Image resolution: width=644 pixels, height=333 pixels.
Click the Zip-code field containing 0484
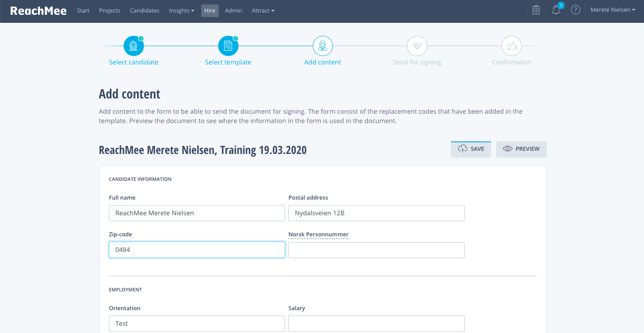pyautogui.click(x=197, y=250)
